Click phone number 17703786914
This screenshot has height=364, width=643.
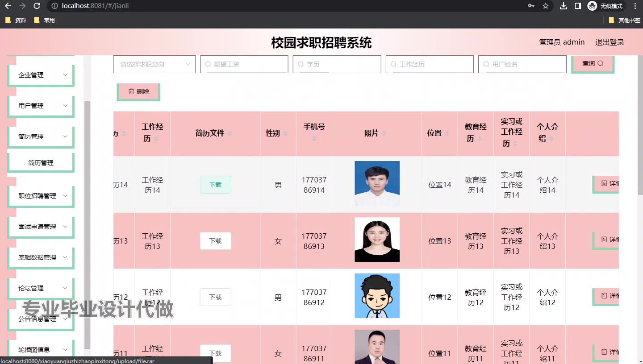(314, 185)
